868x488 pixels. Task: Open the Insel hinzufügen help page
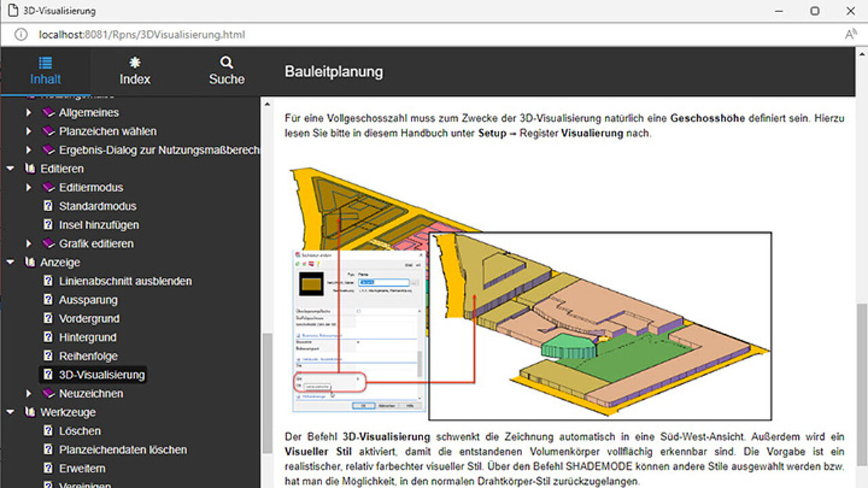click(x=99, y=225)
